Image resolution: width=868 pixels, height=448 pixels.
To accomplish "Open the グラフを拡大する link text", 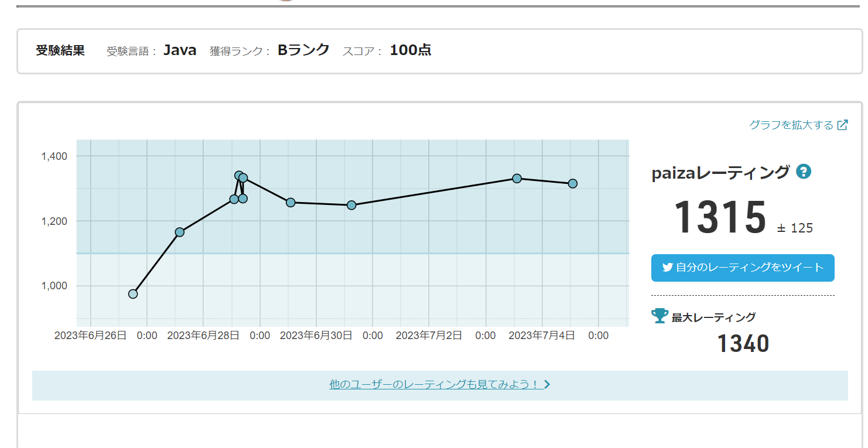I will click(x=791, y=125).
